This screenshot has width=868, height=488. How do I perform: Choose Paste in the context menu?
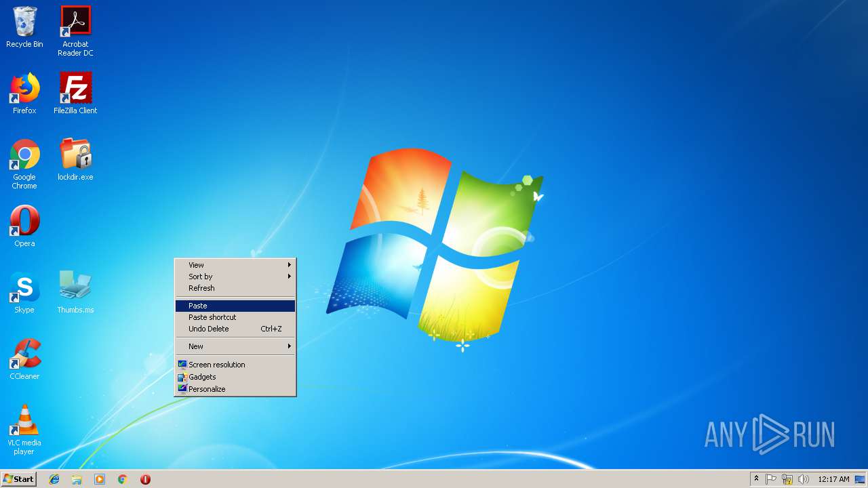click(x=235, y=306)
